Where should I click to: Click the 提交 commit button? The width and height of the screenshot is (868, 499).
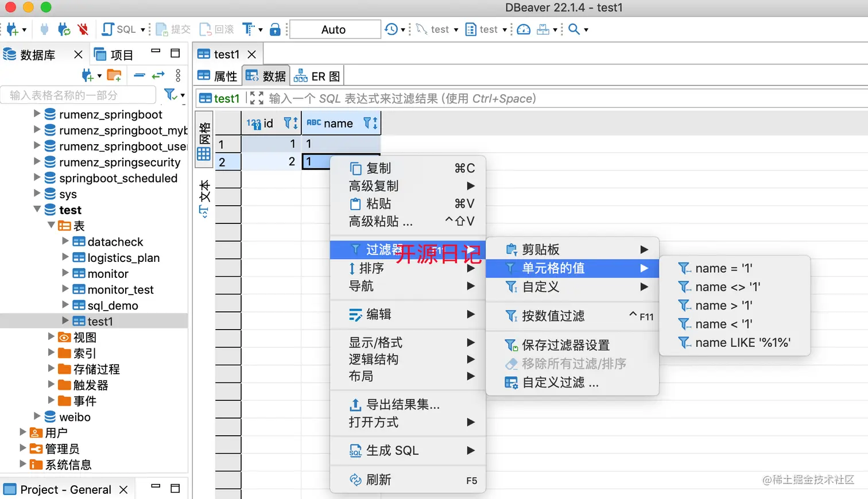173,29
